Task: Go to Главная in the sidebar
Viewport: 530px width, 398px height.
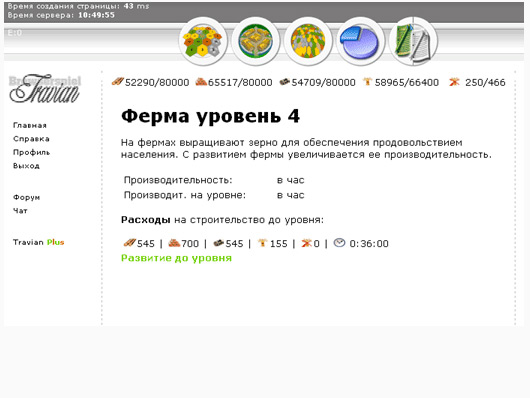Action: (x=30, y=125)
